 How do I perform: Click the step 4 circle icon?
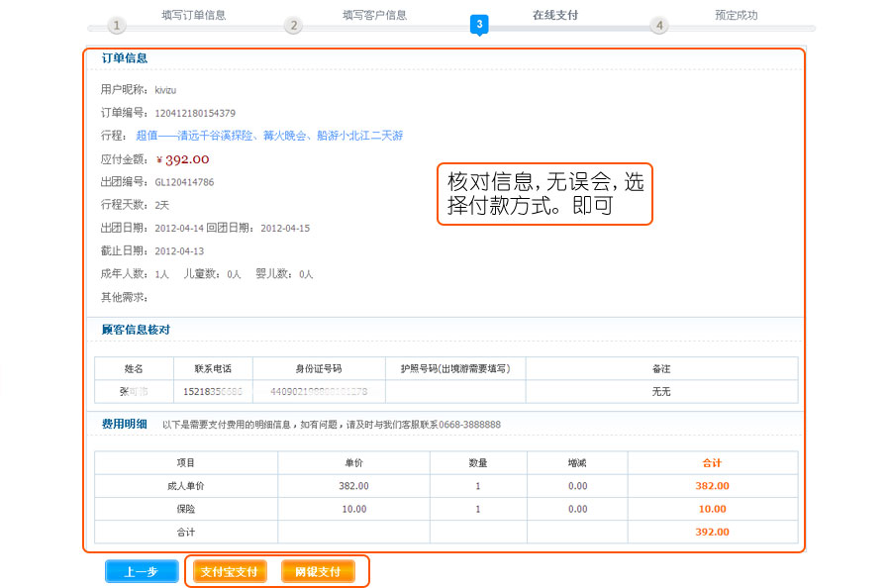tap(659, 26)
